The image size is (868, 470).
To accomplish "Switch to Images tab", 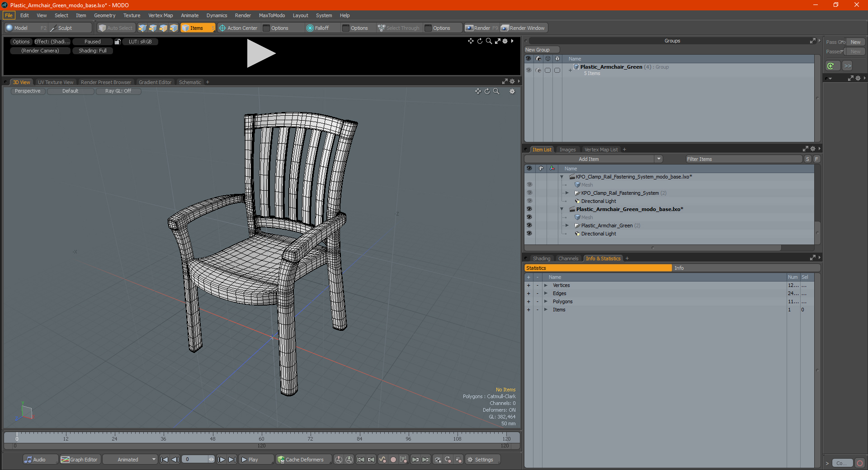I will pos(567,150).
